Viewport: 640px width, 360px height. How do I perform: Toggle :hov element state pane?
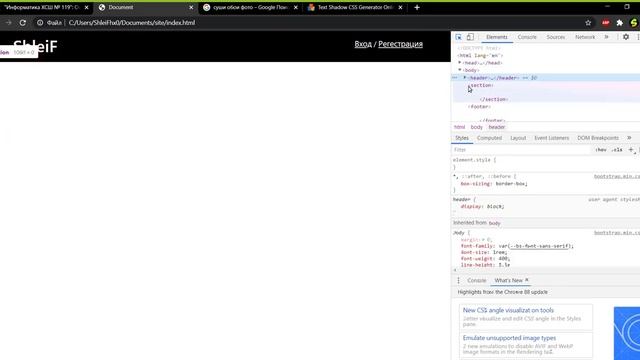600,150
